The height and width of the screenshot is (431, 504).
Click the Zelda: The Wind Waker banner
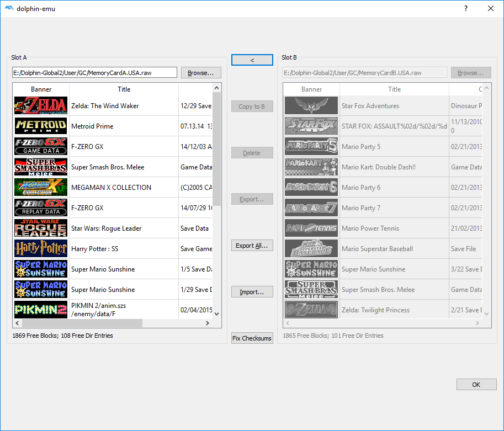pos(40,105)
